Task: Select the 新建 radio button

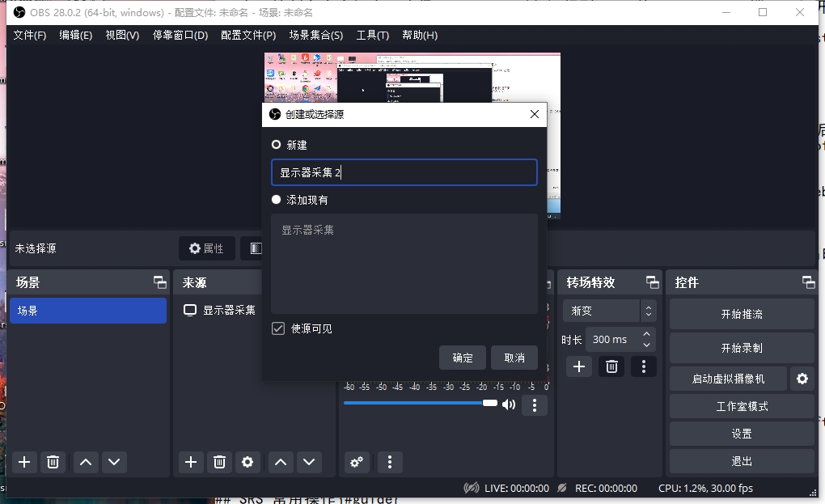Action: [x=277, y=145]
